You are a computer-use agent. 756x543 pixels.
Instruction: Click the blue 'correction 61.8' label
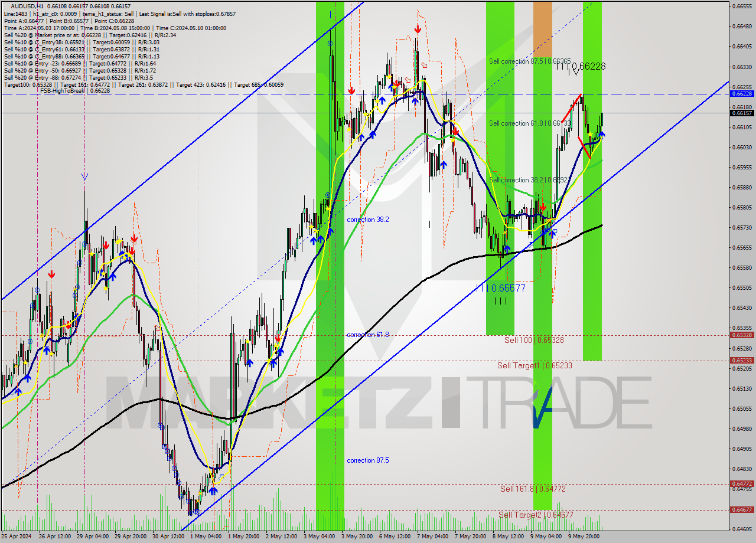(x=368, y=335)
